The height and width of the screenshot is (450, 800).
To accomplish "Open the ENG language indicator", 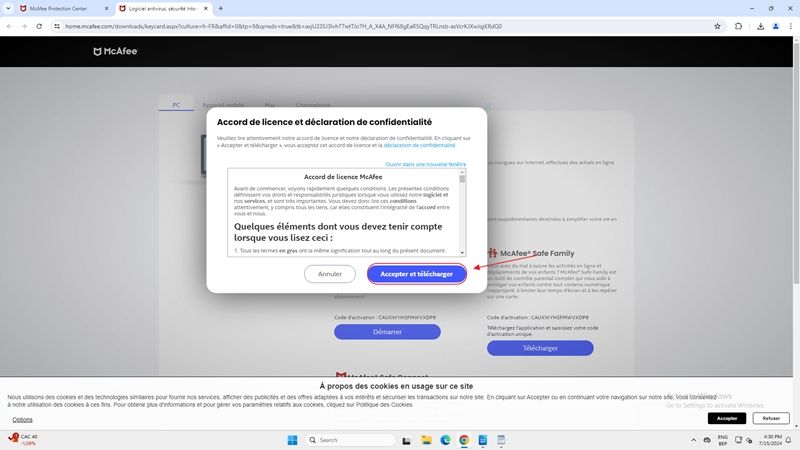I will (722, 440).
